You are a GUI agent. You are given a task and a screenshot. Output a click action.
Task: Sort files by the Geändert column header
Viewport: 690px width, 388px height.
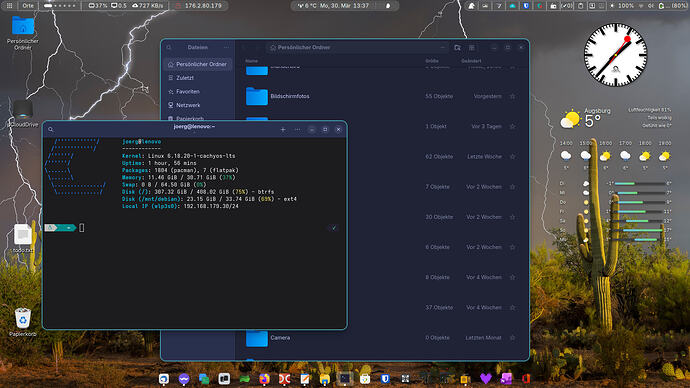(x=471, y=61)
